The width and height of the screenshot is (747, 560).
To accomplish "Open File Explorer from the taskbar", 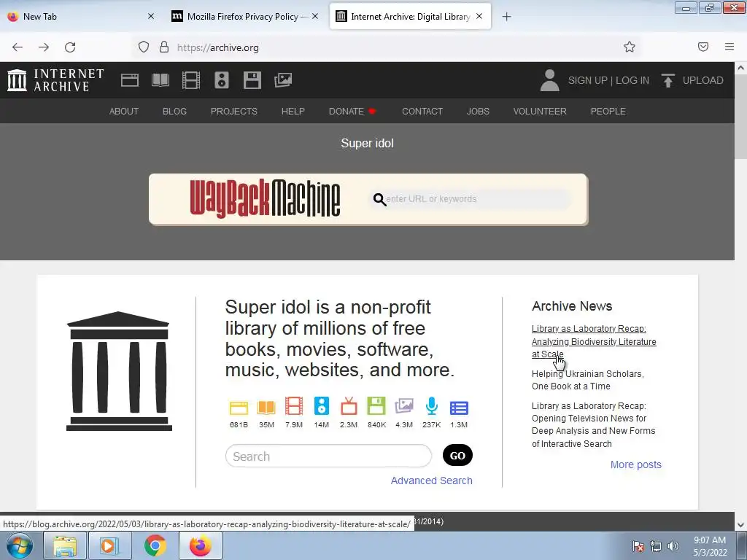I will [x=65, y=545].
